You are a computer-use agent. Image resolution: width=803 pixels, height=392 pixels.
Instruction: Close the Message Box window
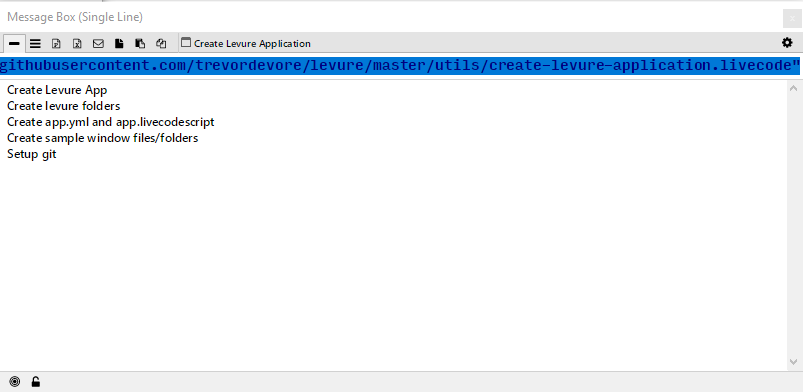pos(792,18)
